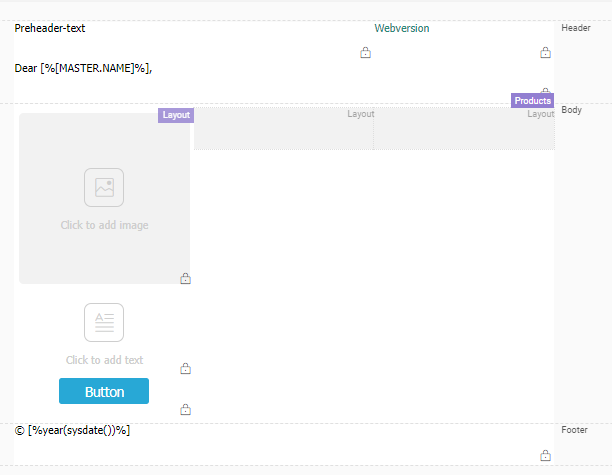Click the lock icon under Webversion link
This screenshot has width=612, height=475.
[545, 53]
